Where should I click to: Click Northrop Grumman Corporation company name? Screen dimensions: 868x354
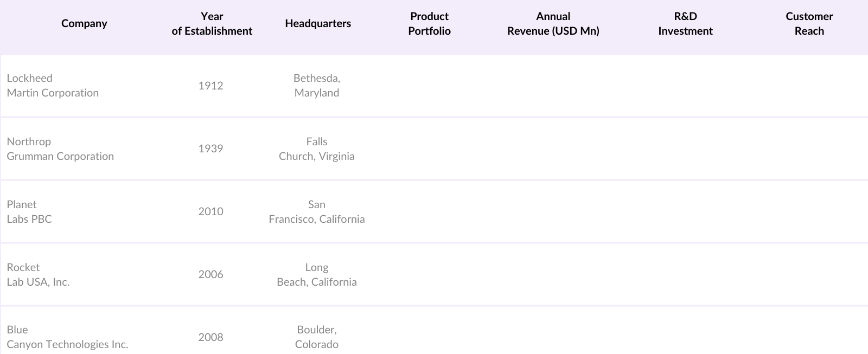[x=60, y=149]
